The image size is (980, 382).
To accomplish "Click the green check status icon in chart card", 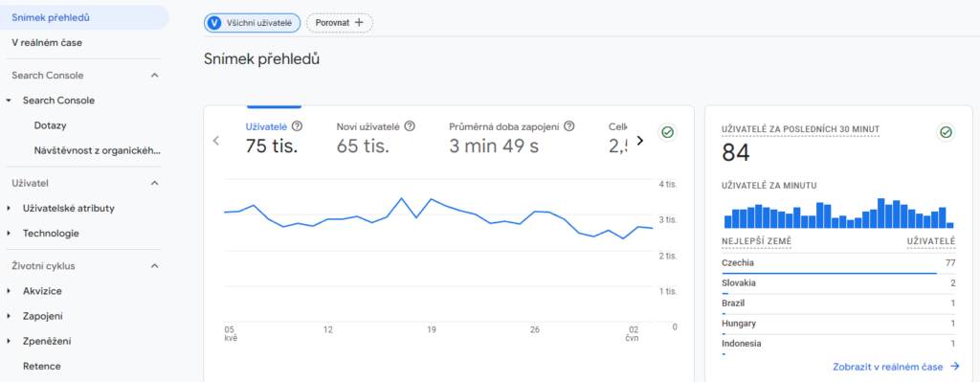I will 668,132.
